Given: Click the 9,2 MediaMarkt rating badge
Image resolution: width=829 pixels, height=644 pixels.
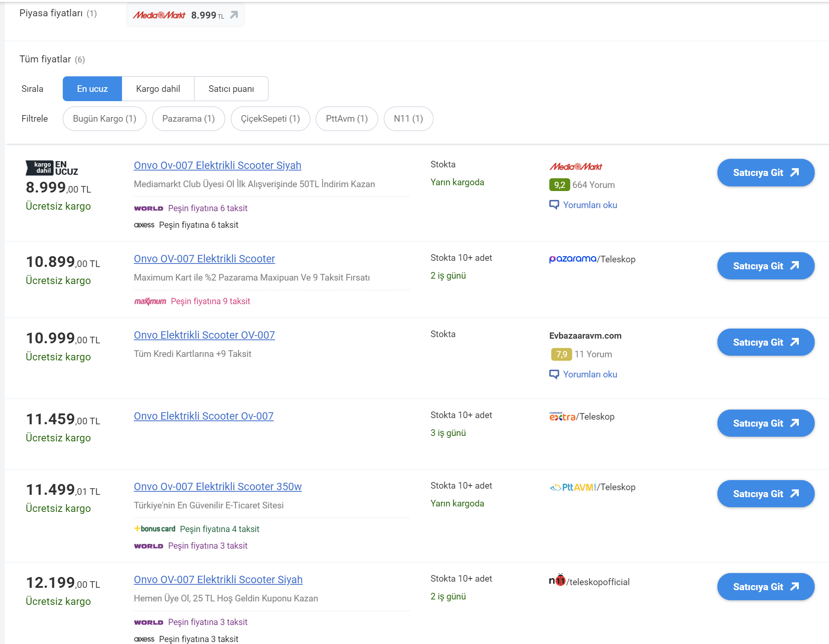Looking at the screenshot, I should click(x=559, y=185).
